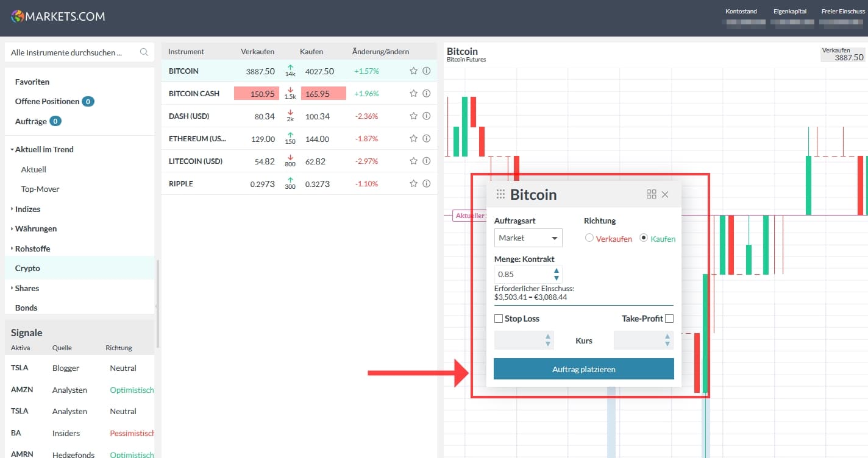This screenshot has height=458, width=868.
Task: Select the Kaufen radio button
Action: [644, 238]
